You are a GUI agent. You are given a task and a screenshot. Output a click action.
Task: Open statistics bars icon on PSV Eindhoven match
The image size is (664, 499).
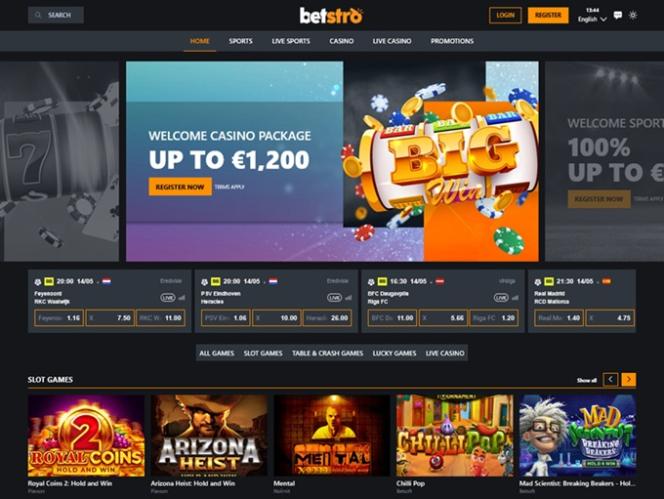(349, 298)
